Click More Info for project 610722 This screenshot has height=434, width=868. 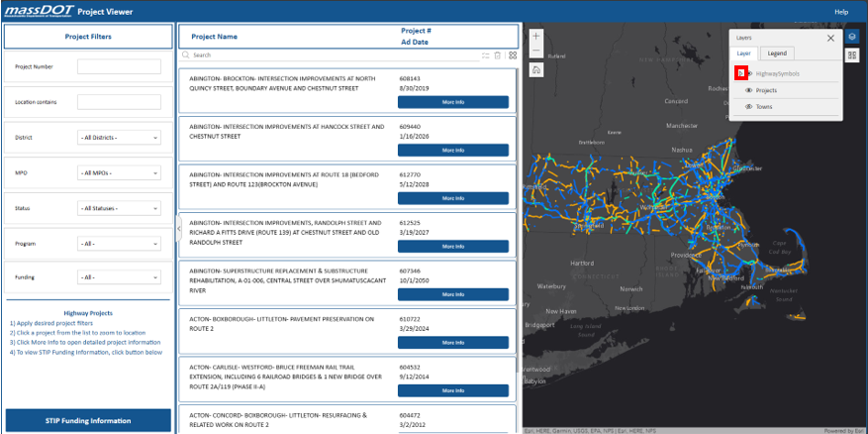(x=453, y=343)
